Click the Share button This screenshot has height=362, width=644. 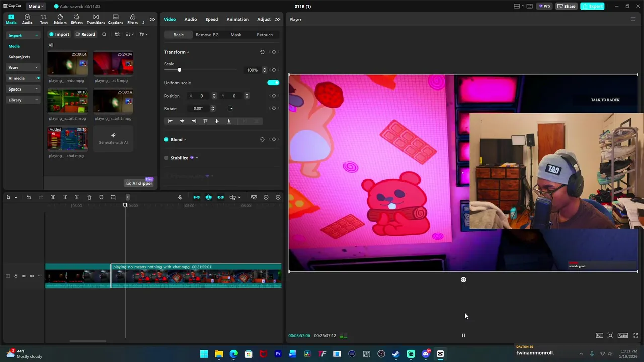pyautogui.click(x=566, y=6)
